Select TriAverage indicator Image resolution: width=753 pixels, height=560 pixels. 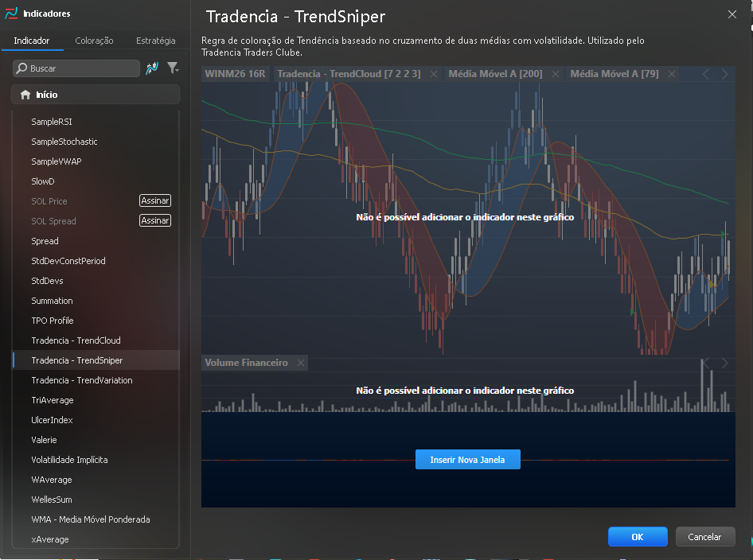[x=96, y=400]
